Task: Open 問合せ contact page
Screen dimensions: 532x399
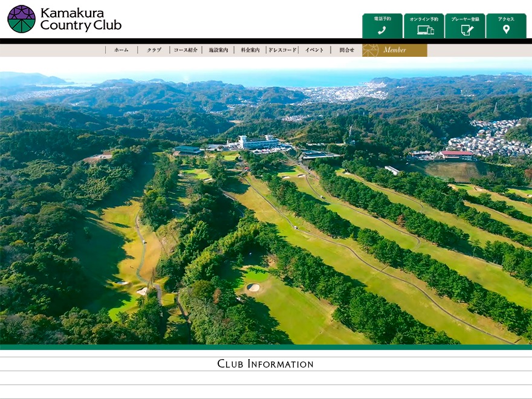Action: pos(347,50)
